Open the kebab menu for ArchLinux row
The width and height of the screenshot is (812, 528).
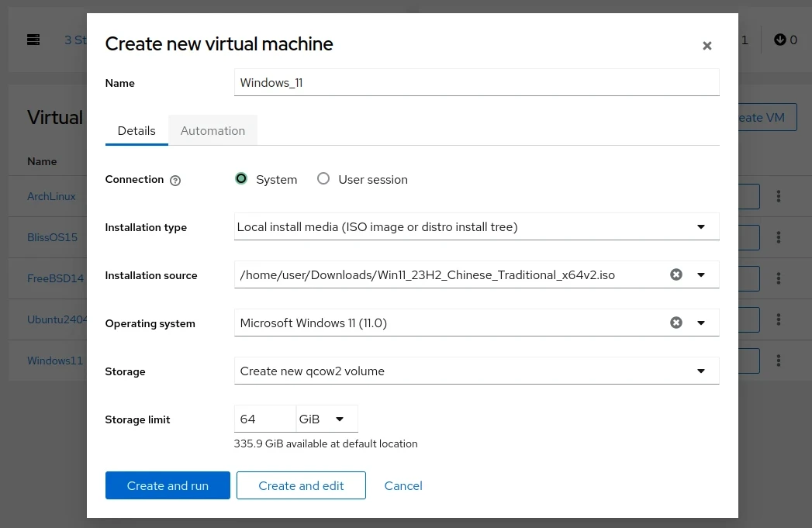[x=779, y=196]
